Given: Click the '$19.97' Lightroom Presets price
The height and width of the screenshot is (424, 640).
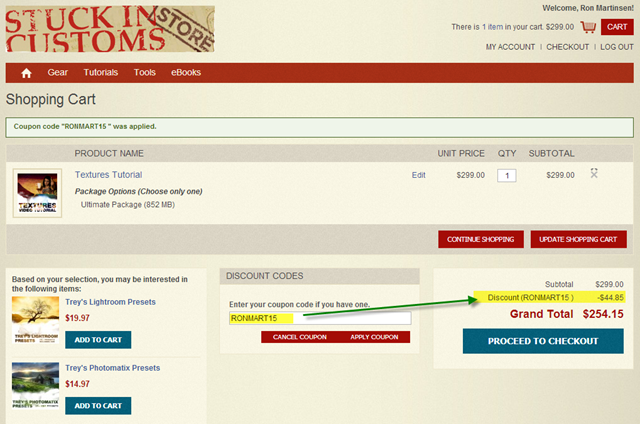Looking at the screenshot, I should (77, 318).
